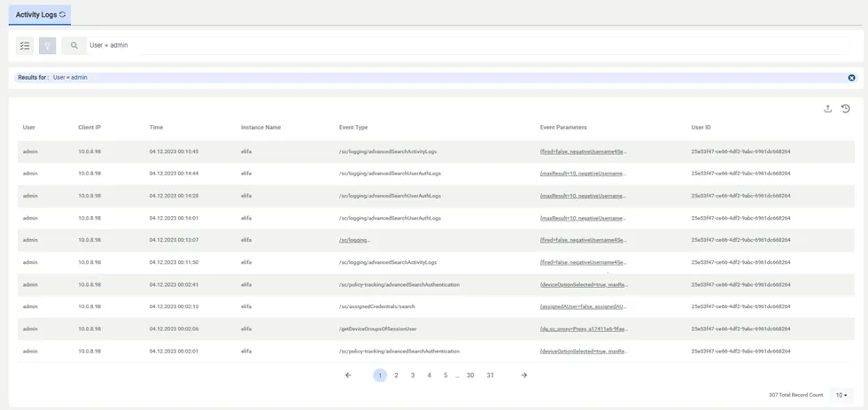Refresh the Activity Logs tab icon
This screenshot has height=410, width=868.
pos(63,15)
